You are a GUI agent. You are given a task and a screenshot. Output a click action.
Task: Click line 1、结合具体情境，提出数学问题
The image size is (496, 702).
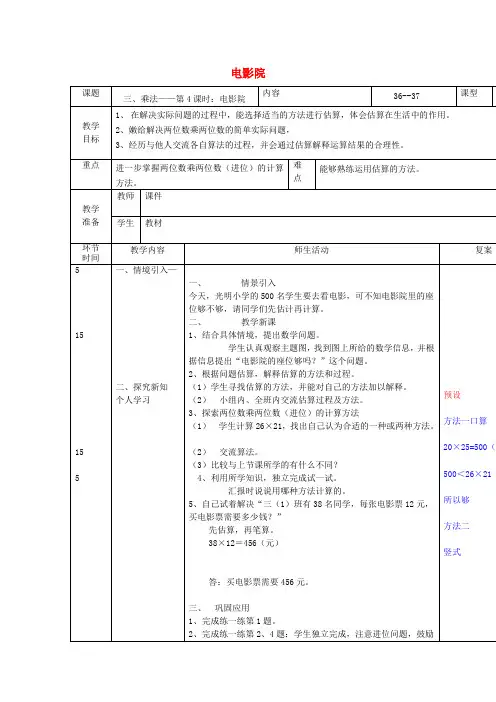coord(254,335)
